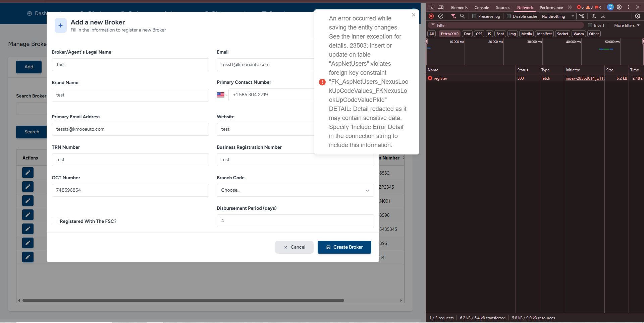Export HAR with download arrow icon
Viewport: 644px width, 323px height.
click(603, 16)
